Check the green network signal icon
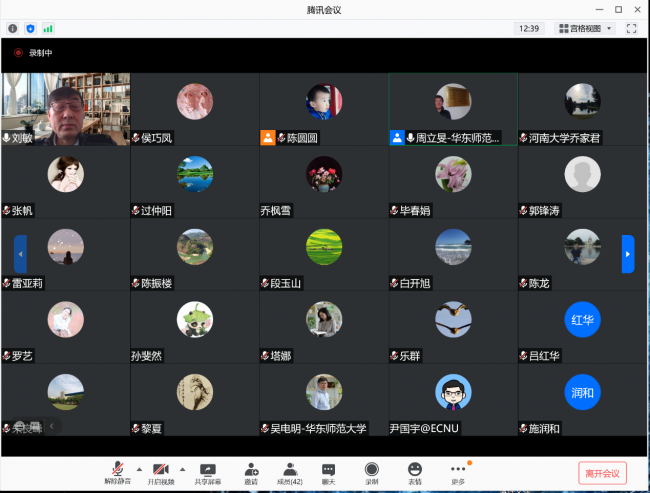 48,29
